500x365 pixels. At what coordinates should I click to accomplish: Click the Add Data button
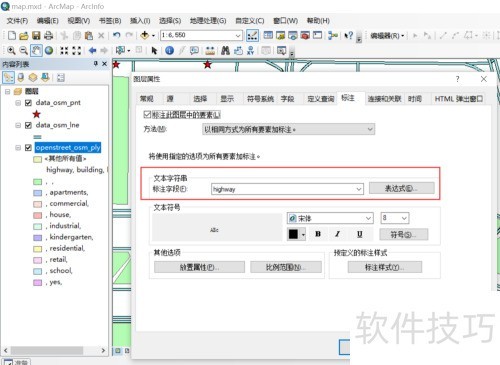tap(145, 35)
